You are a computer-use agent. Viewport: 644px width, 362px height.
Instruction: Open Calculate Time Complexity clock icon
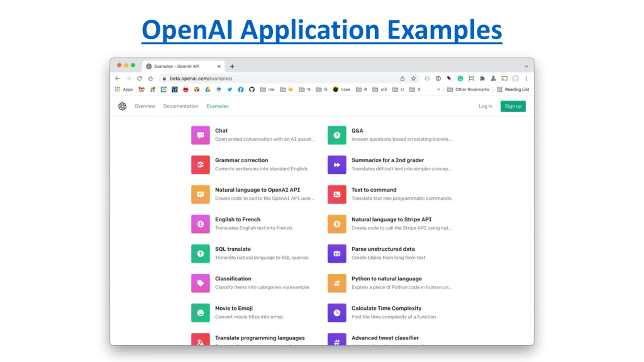[x=337, y=313]
